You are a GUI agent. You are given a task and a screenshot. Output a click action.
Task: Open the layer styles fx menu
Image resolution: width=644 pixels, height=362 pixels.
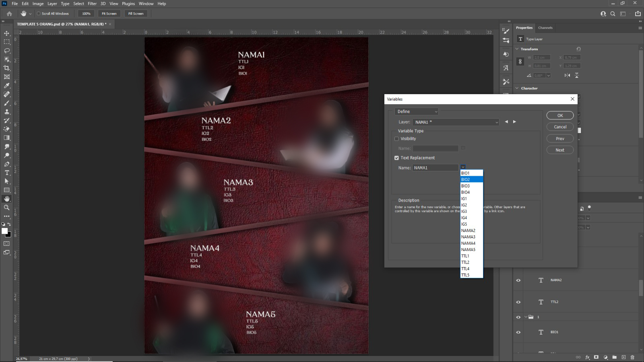(x=588, y=357)
